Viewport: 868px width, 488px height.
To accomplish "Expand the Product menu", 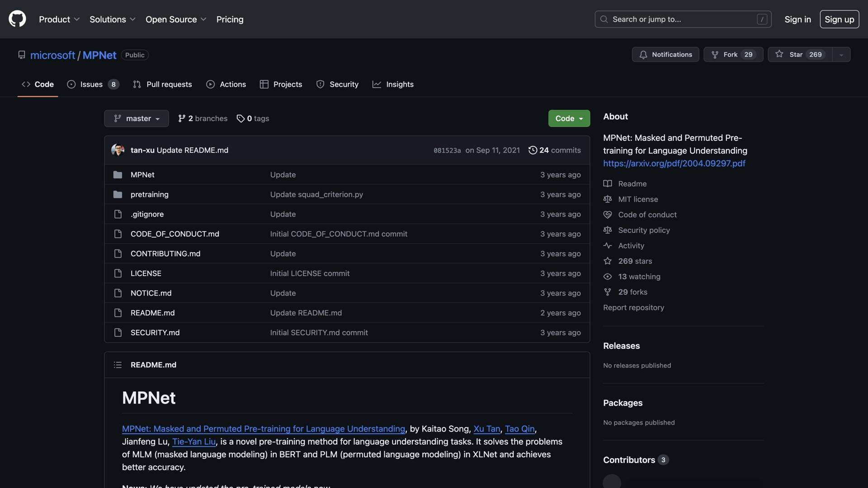I will (x=59, y=19).
